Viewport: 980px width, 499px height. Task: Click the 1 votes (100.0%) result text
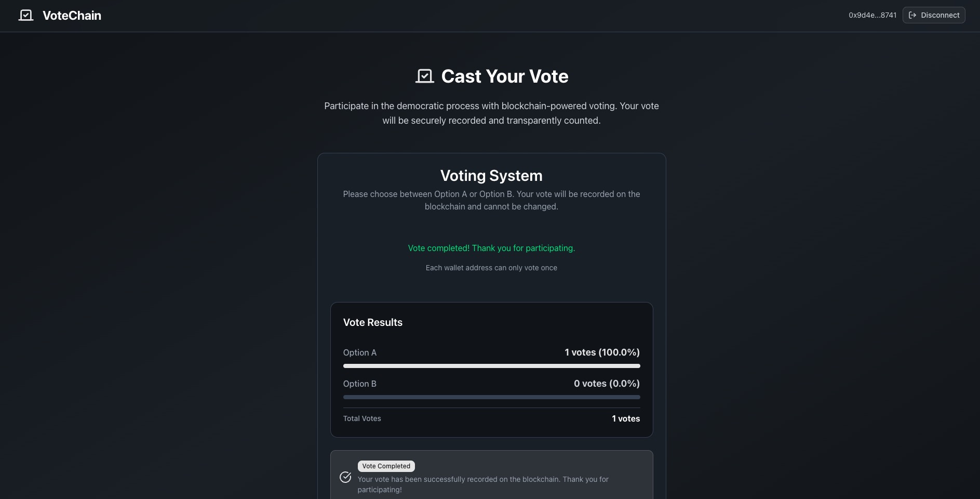pos(602,352)
